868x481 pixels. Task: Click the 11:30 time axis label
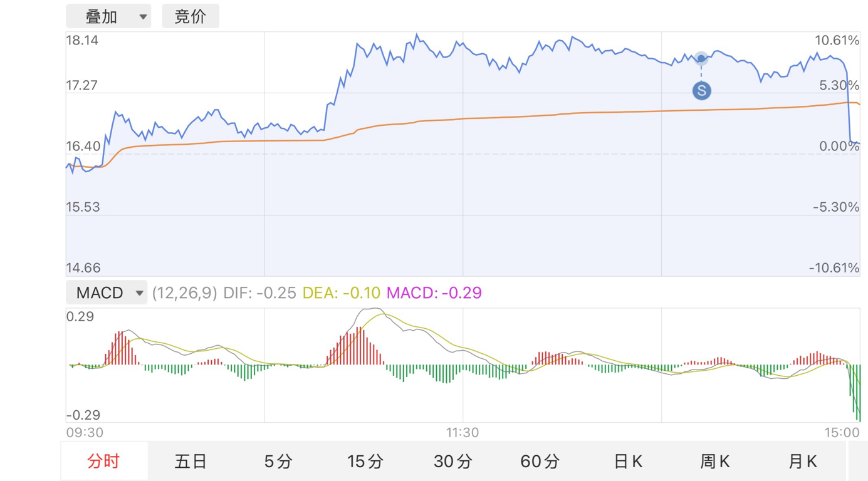463,433
